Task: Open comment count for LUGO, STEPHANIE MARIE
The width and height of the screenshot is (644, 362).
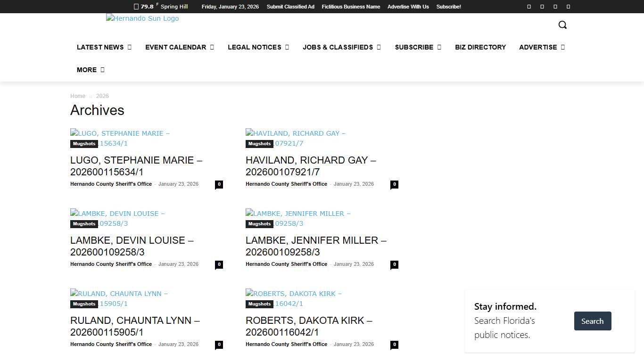Action: click(x=219, y=184)
